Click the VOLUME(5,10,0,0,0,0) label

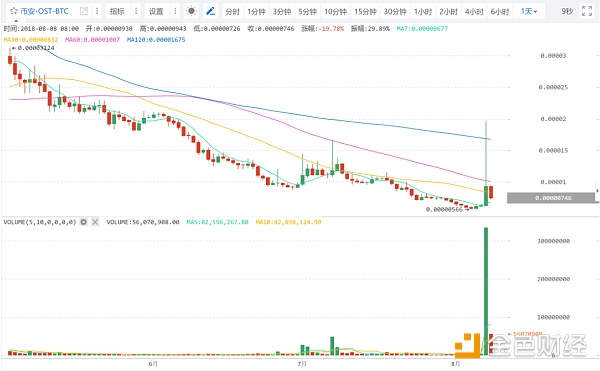(x=40, y=222)
